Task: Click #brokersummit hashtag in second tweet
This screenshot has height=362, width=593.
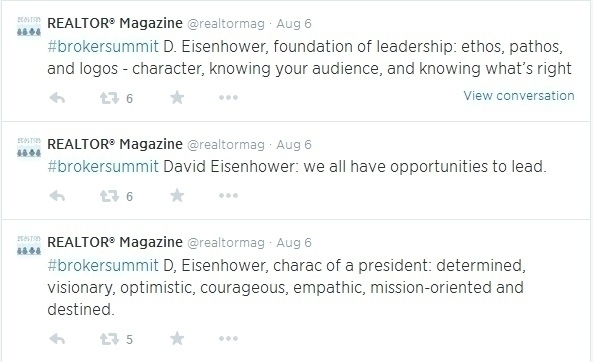Action: click(x=103, y=167)
